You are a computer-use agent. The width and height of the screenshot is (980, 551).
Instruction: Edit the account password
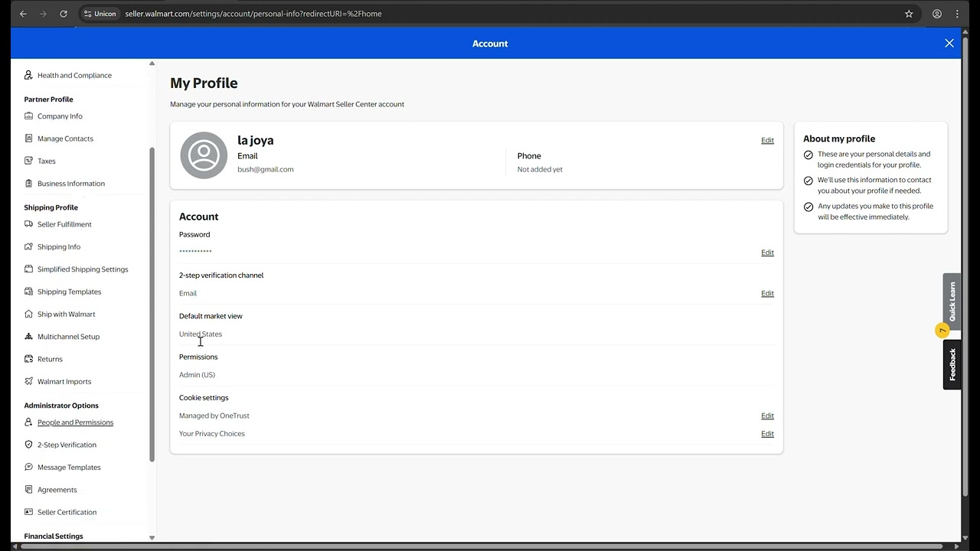pos(767,253)
